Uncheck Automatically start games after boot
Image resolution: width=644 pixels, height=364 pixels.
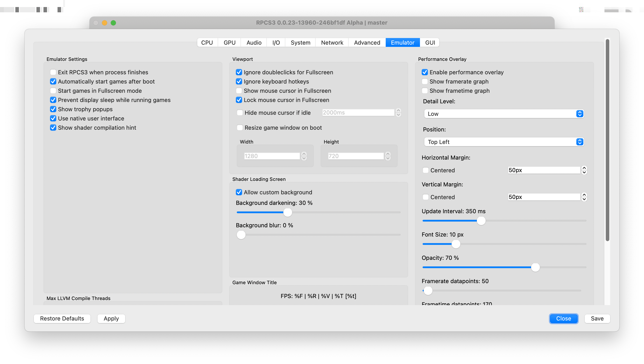(x=53, y=82)
